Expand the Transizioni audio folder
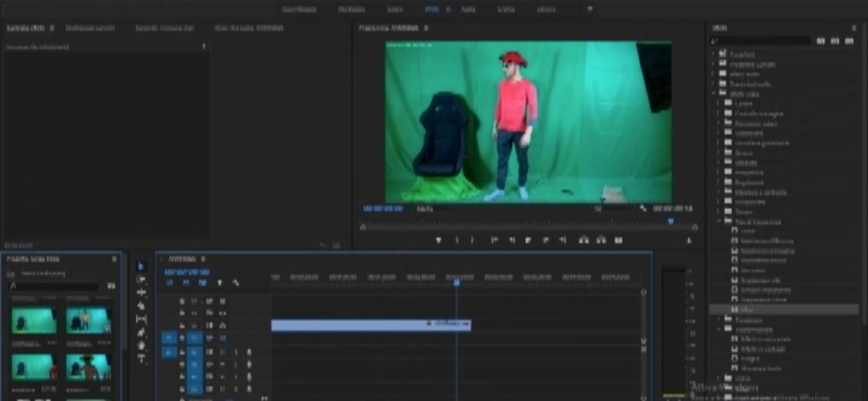 pos(713,84)
